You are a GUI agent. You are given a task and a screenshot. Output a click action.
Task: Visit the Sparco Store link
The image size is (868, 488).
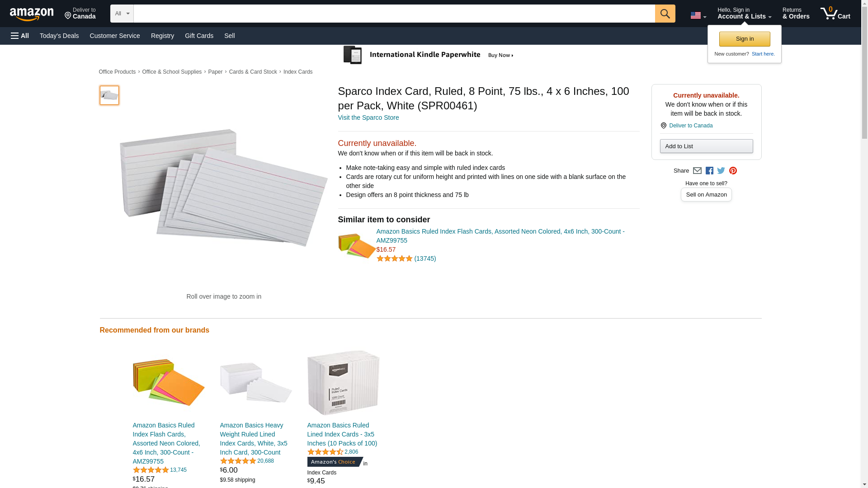click(x=368, y=117)
